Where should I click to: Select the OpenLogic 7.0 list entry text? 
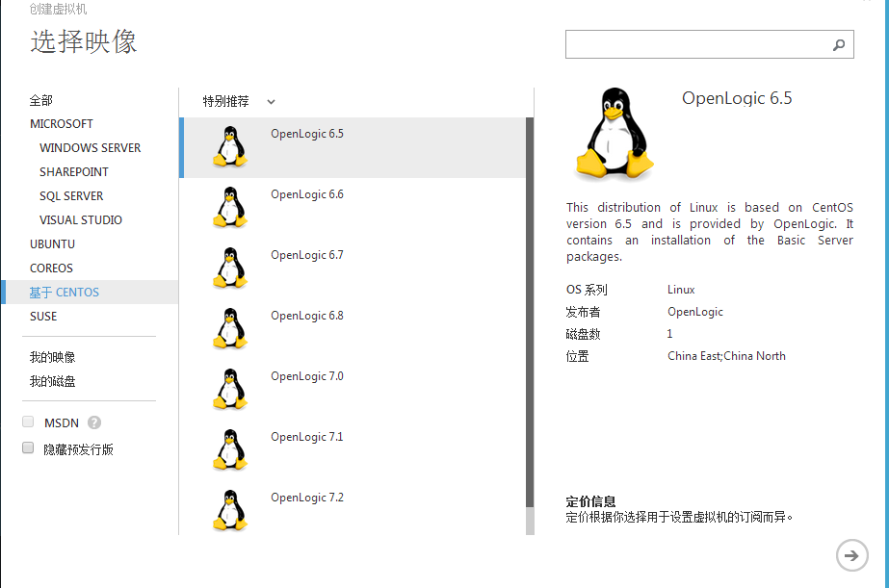pyautogui.click(x=306, y=376)
